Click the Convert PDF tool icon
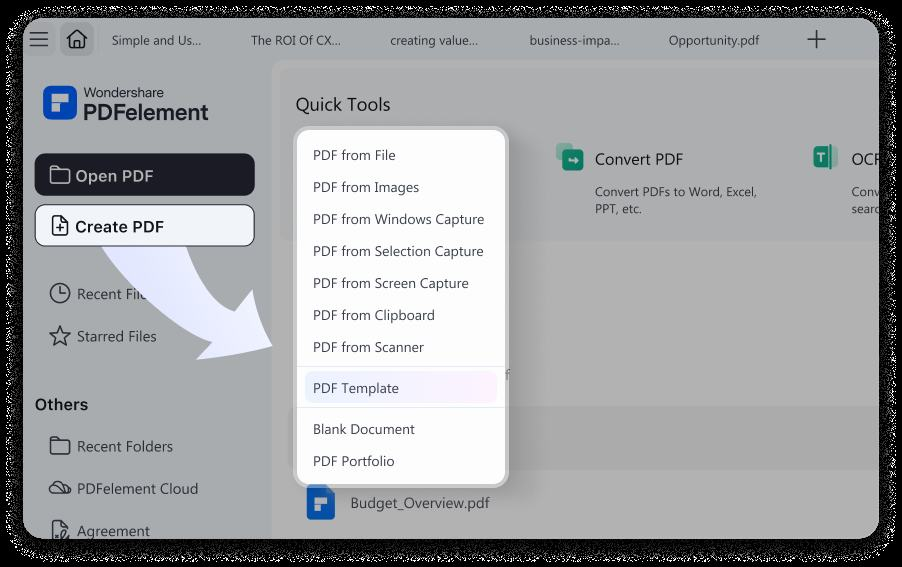Image resolution: width=902 pixels, height=567 pixels. (570, 157)
